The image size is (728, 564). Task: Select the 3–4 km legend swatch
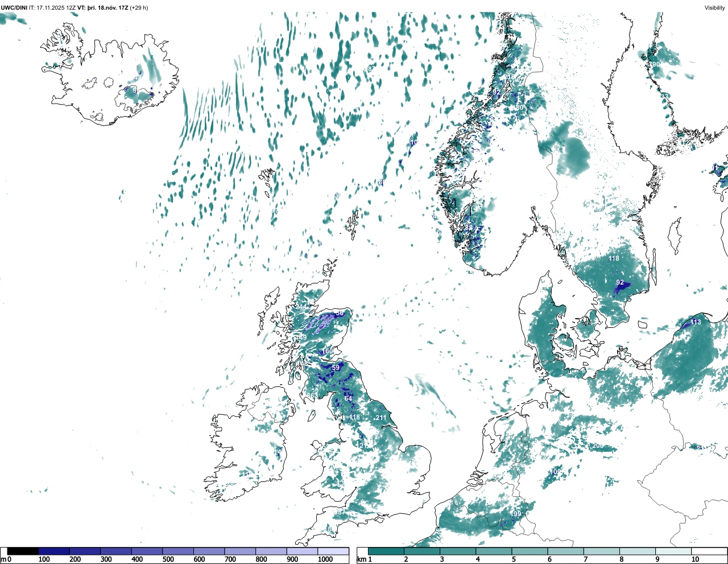[x=457, y=551]
